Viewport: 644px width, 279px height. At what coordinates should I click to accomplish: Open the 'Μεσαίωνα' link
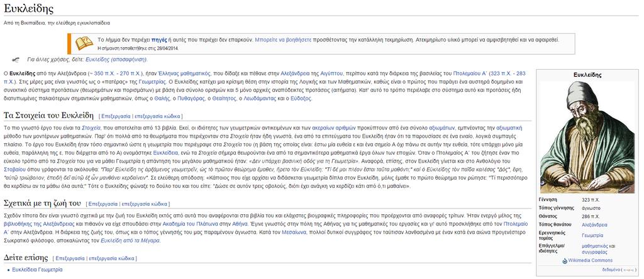point(293,232)
